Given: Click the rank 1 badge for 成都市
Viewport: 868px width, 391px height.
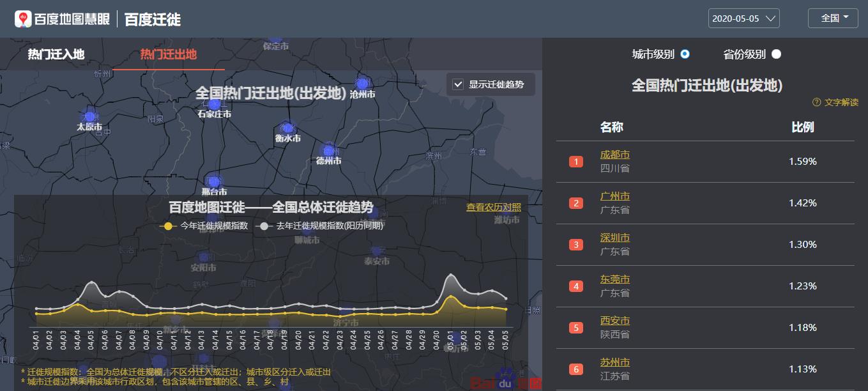Looking at the screenshot, I should coord(576,162).
